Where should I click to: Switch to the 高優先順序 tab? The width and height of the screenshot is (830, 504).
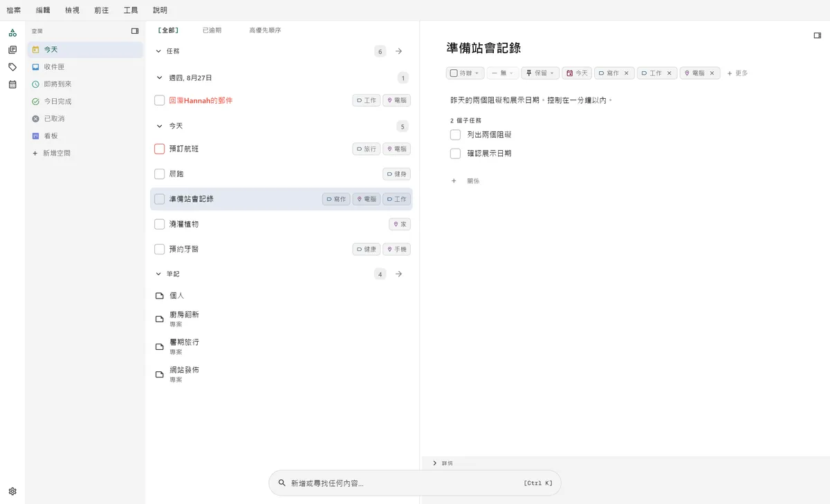click(x=265, y=30)
